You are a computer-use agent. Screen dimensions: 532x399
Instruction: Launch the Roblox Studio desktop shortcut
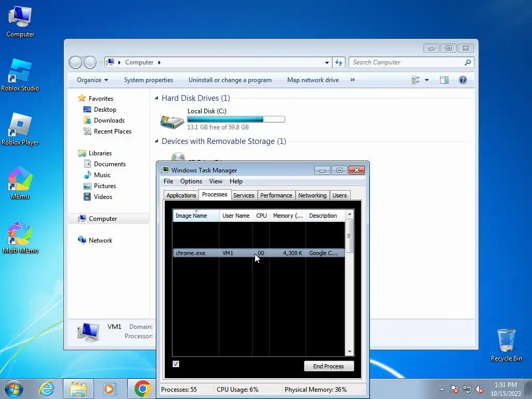[20, 75]
